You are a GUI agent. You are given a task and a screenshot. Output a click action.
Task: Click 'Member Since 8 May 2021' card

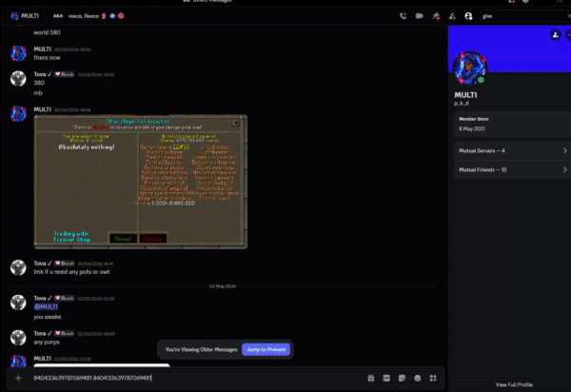[513, 124]
